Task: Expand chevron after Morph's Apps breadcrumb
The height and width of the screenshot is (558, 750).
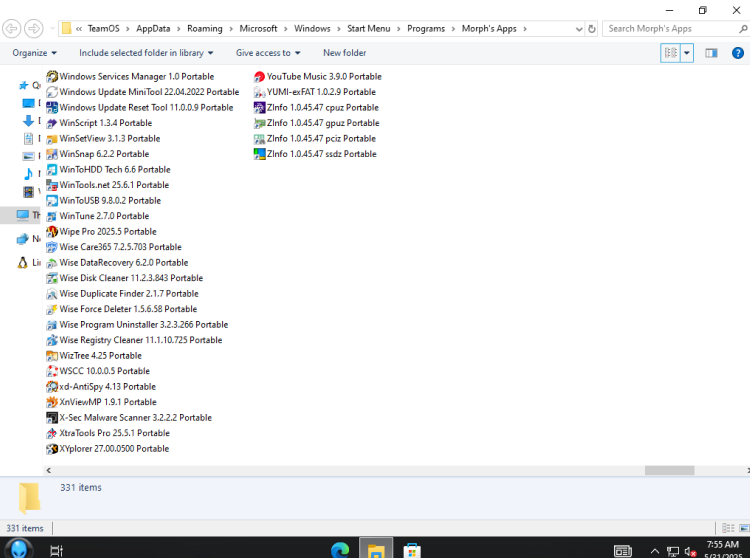Action: (x=525, y=29)
